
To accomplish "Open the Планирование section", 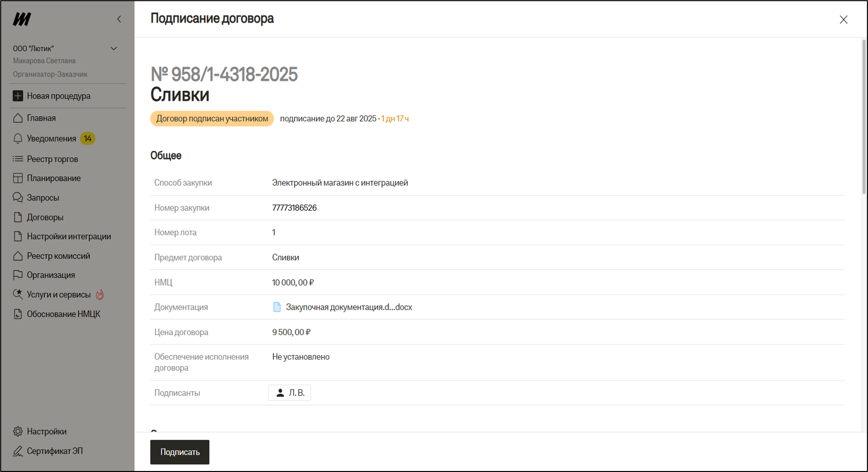I will point(53,178).
